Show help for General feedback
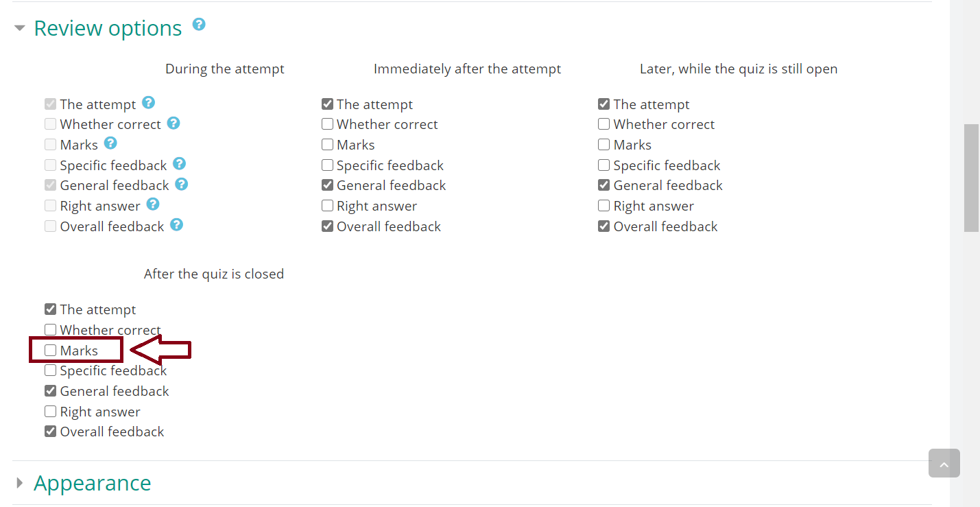Viewport: 980px width, 507px height. pyautogui.click(x=181, y=184)
